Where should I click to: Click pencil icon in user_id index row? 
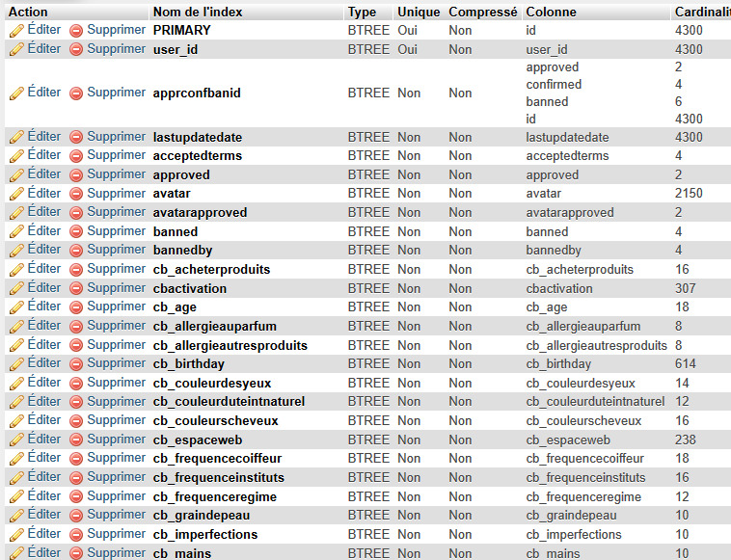click(x=16, y=49)
